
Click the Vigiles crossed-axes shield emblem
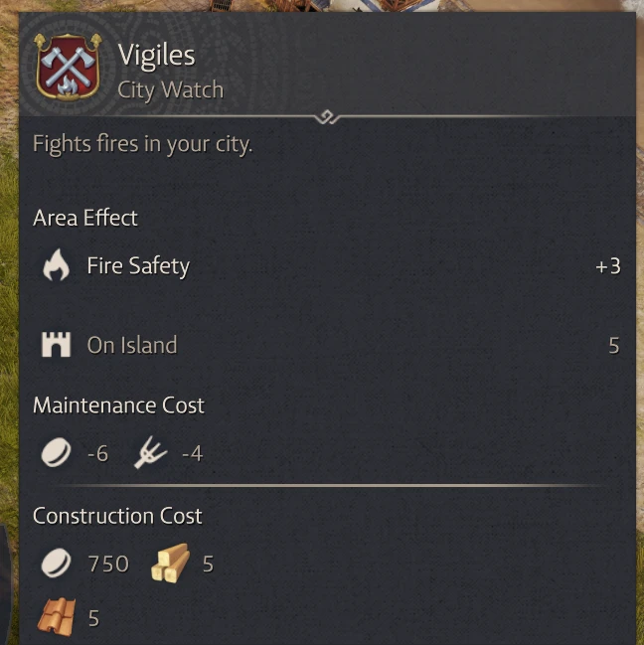(68, 67)
